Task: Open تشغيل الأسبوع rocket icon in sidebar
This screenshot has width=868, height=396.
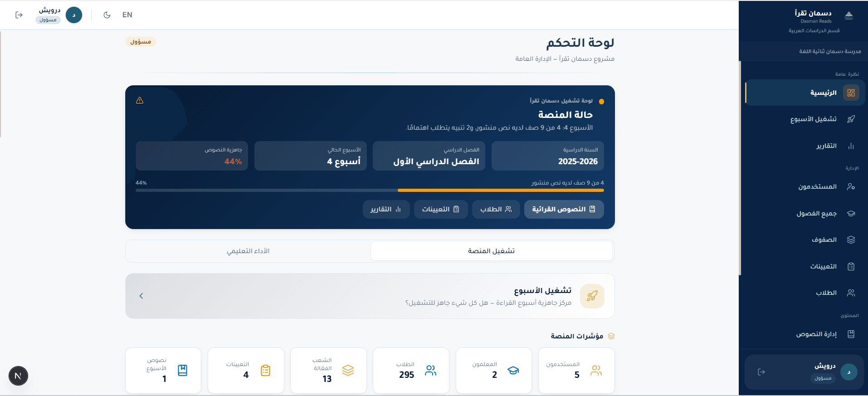Action: (x=851, y=119)
